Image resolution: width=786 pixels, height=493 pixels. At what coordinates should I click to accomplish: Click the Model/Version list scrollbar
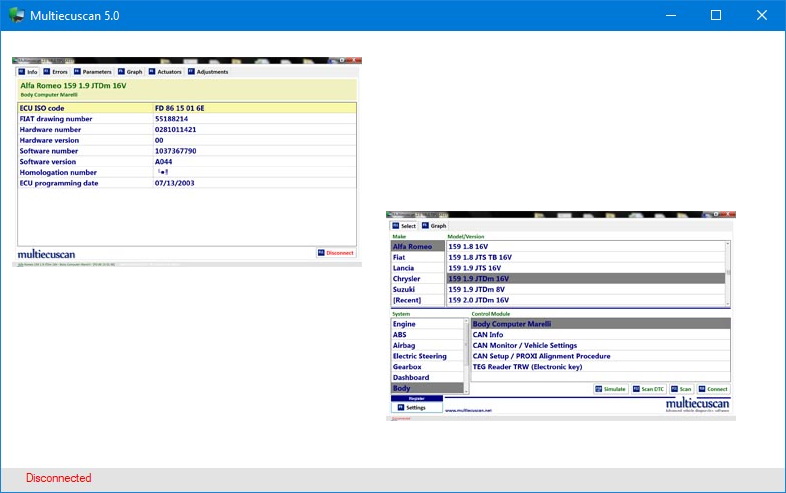[x=727, y=272]
